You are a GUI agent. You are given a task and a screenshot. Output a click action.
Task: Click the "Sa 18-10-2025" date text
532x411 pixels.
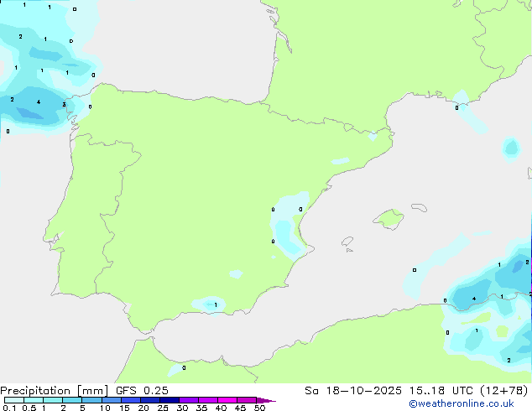click(x=353, y=391)
